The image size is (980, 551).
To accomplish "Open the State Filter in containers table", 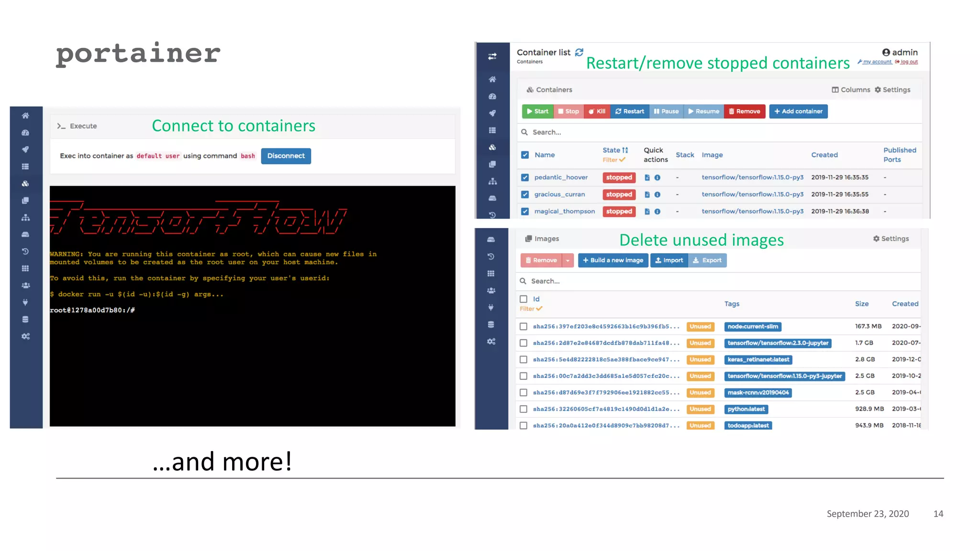I will point(613,160).
